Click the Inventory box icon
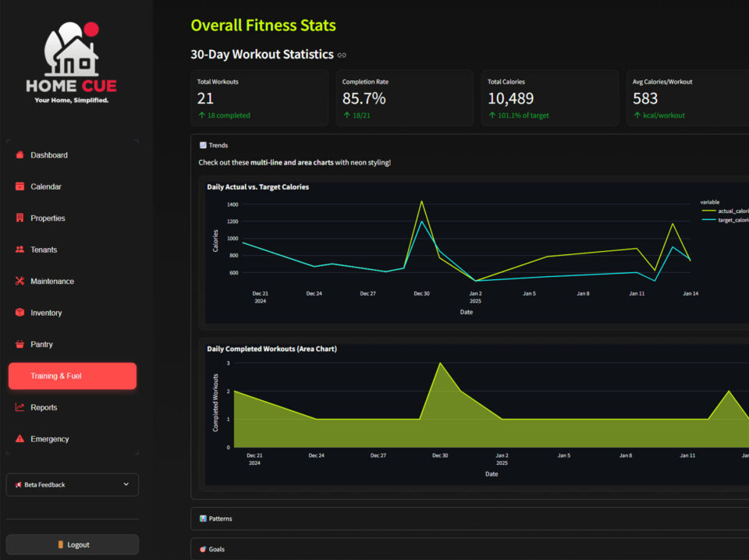749x560 pixels. 20,313
